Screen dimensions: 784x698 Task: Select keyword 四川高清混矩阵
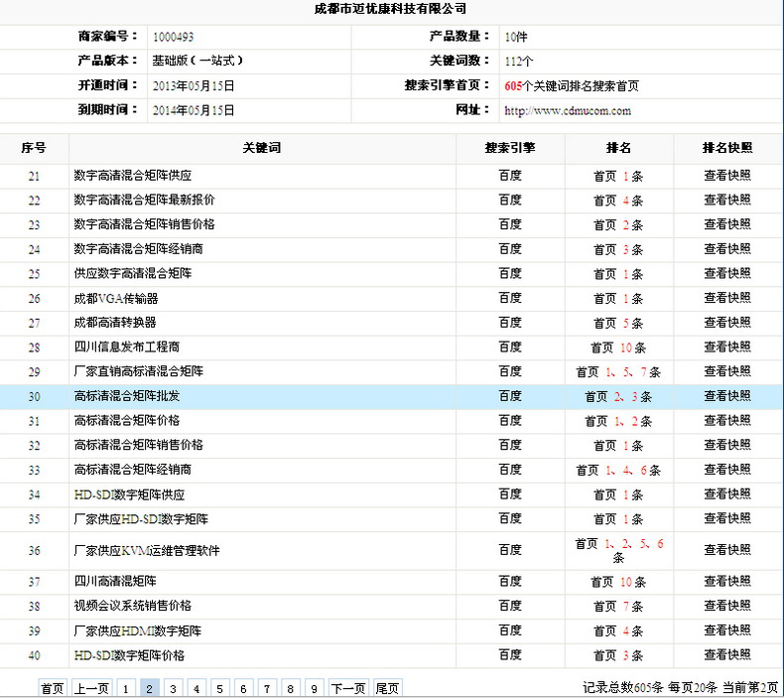115,582
